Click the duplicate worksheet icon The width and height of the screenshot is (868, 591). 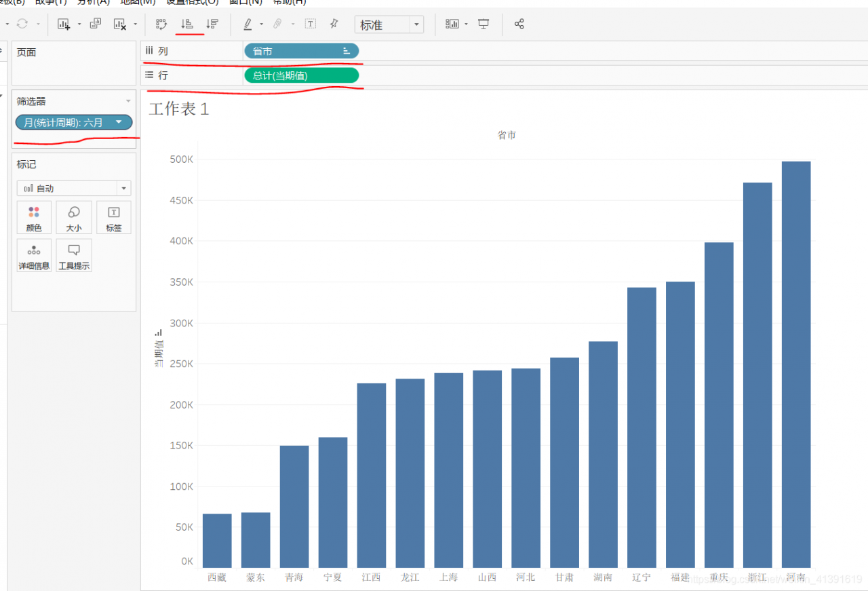click(x=96, y=24)
